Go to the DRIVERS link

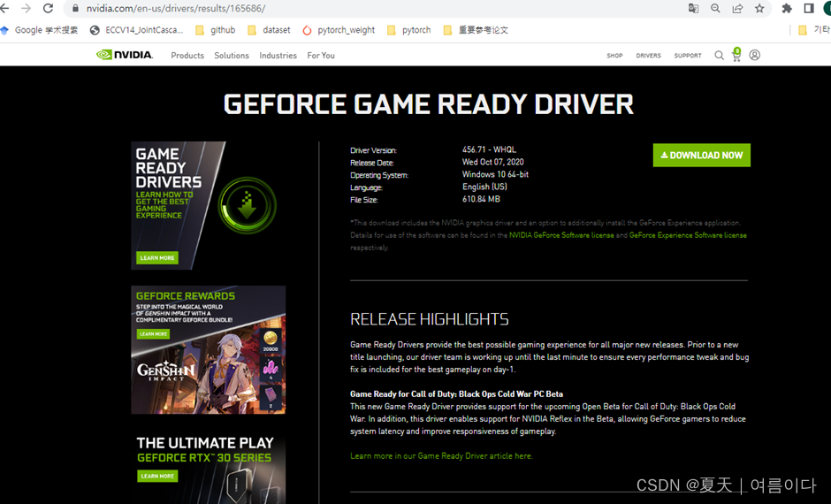pyautogui.click(x=649, y=55)
